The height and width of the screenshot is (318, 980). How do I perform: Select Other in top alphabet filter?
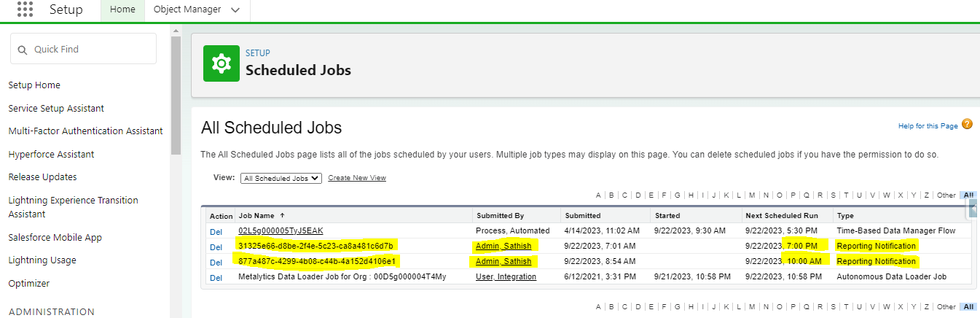tap(946, 195)
